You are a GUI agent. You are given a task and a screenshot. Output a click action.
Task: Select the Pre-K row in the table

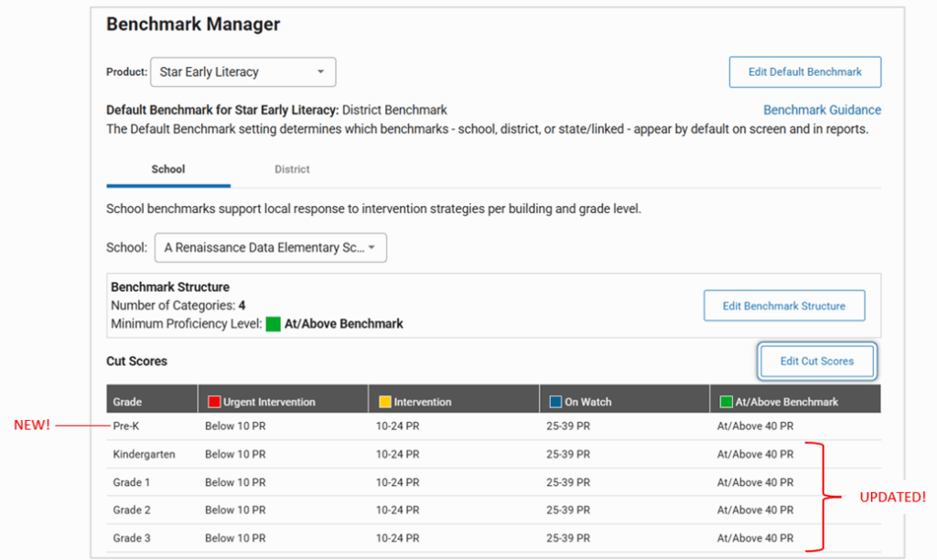tap(125, 426)
